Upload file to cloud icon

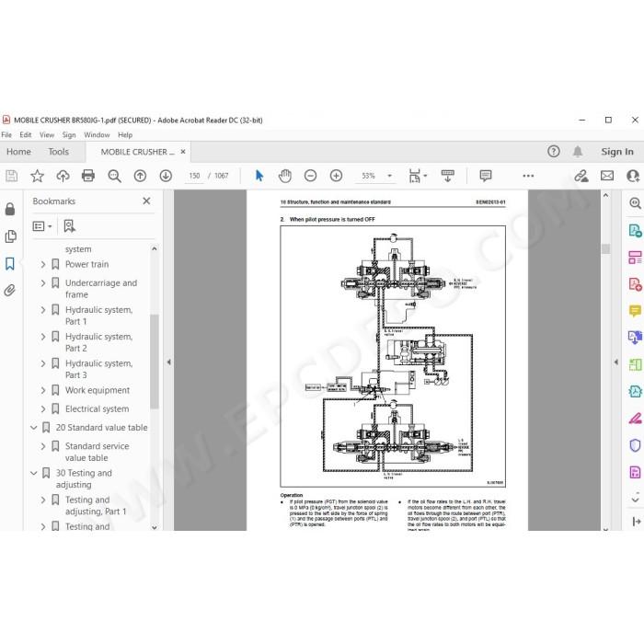63,176
